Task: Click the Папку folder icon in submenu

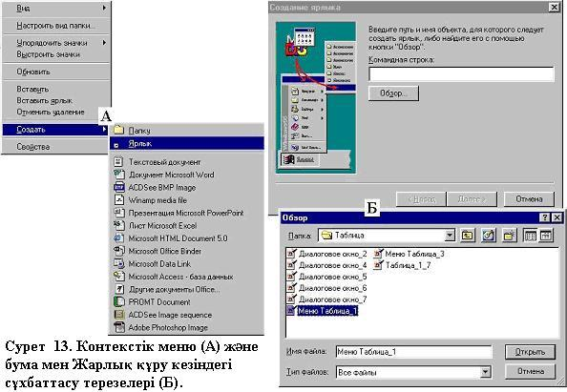Action: 118,130
